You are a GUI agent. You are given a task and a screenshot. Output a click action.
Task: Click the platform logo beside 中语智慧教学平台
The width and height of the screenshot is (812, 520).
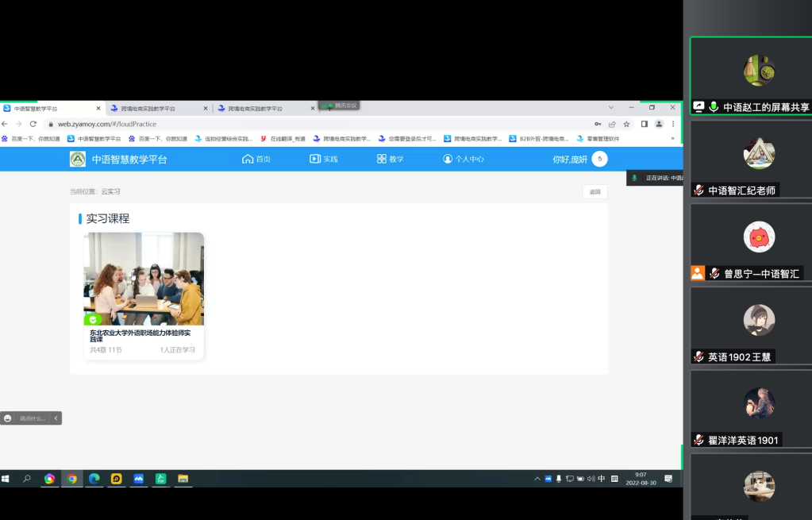tap(78, 159)
